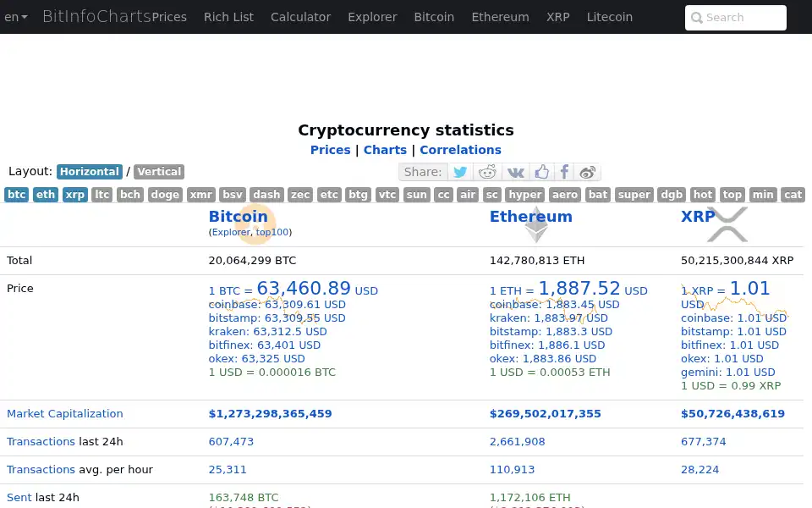Click the Ethereum diamond logo
This screenshot has height=508, width=812.
(x=536, y=225)
